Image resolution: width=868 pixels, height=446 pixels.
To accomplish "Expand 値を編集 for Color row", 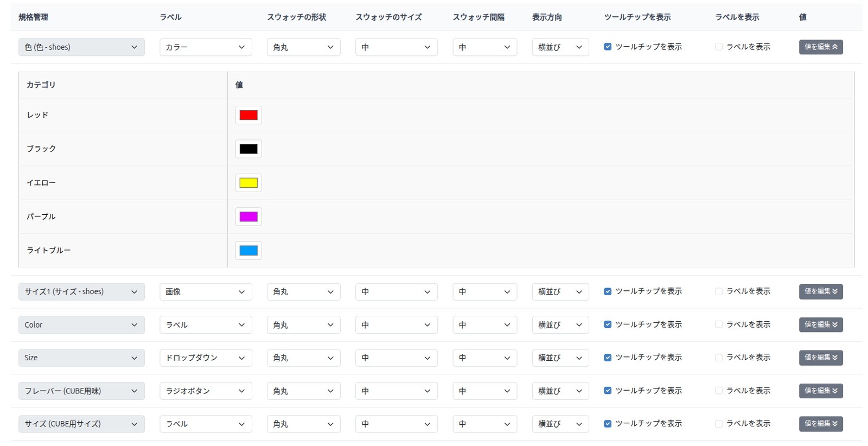I will 821,324.
